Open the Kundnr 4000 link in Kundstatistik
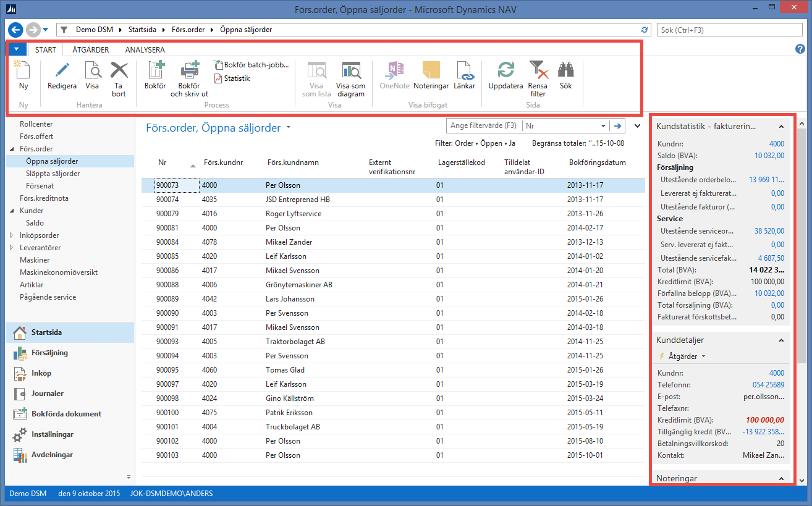812x506 pixels. tap(777, 144)
